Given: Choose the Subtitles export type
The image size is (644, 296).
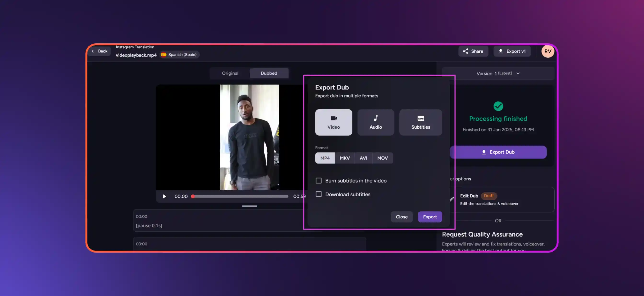Looking at the screenshot, I should point(420,122).
